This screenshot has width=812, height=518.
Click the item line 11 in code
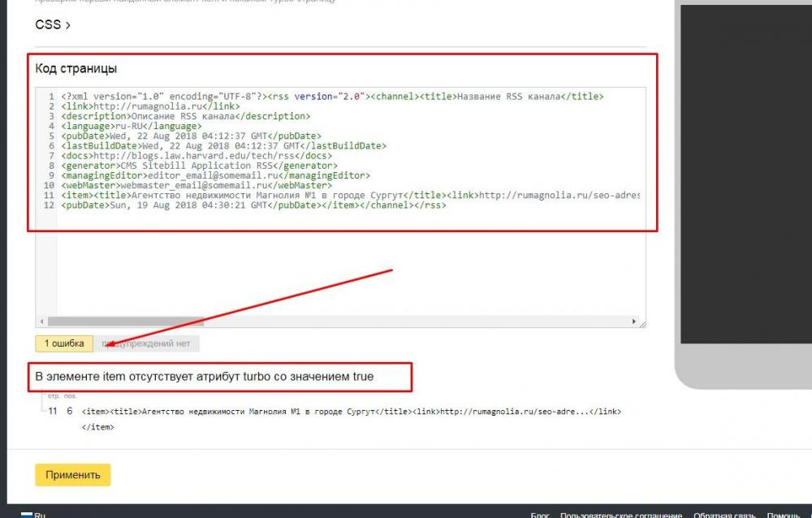click(325, 195)
